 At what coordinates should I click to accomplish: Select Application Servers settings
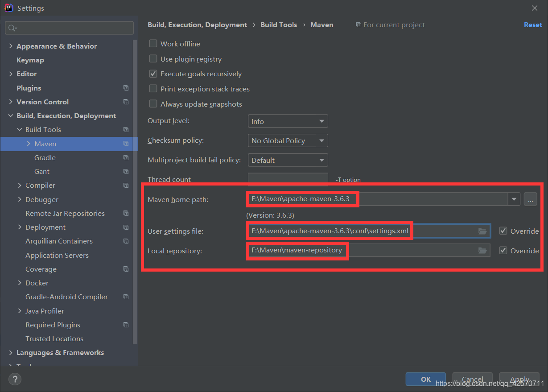coord(57,255)
